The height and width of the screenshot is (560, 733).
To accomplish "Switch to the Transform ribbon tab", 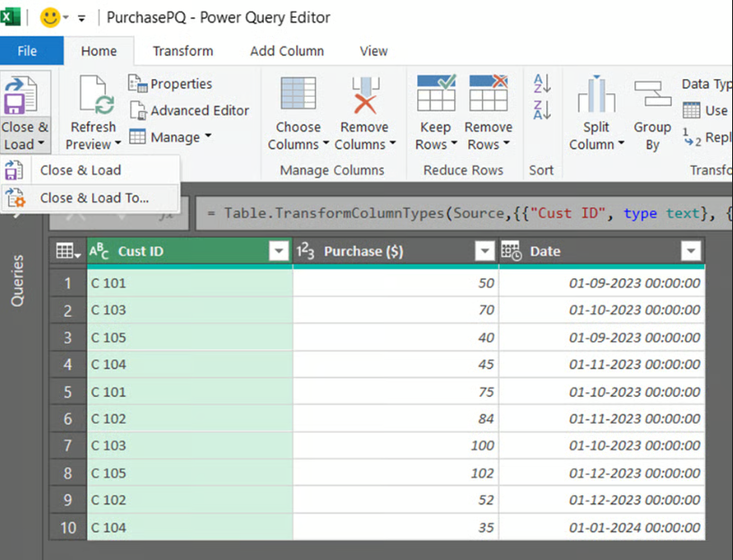I will pos(182,51).
